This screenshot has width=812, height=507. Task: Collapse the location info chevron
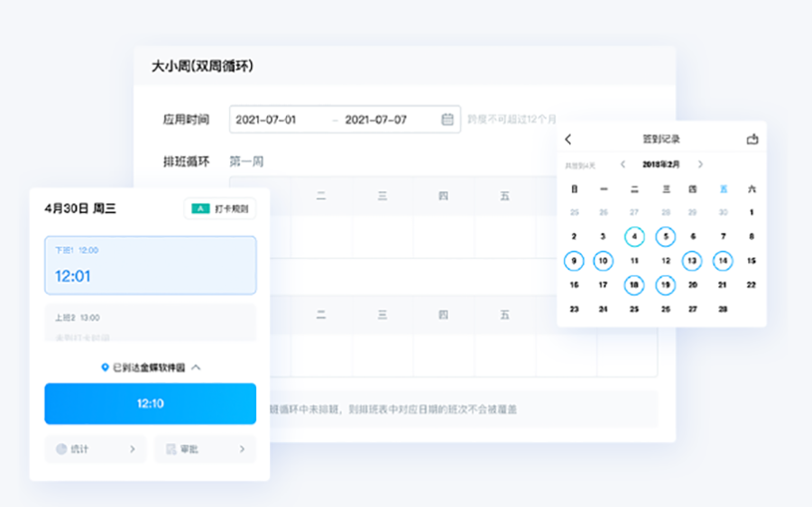point(196,367)
